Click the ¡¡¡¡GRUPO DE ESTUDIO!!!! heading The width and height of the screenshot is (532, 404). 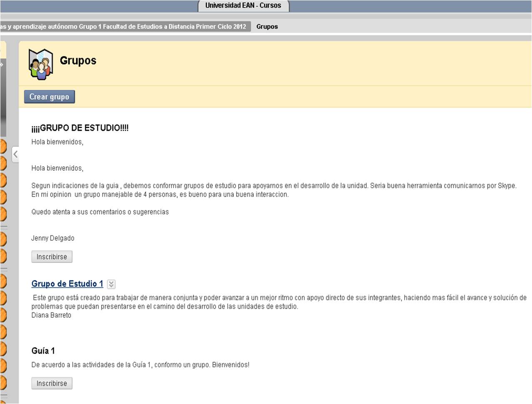[x=80, y=128]
